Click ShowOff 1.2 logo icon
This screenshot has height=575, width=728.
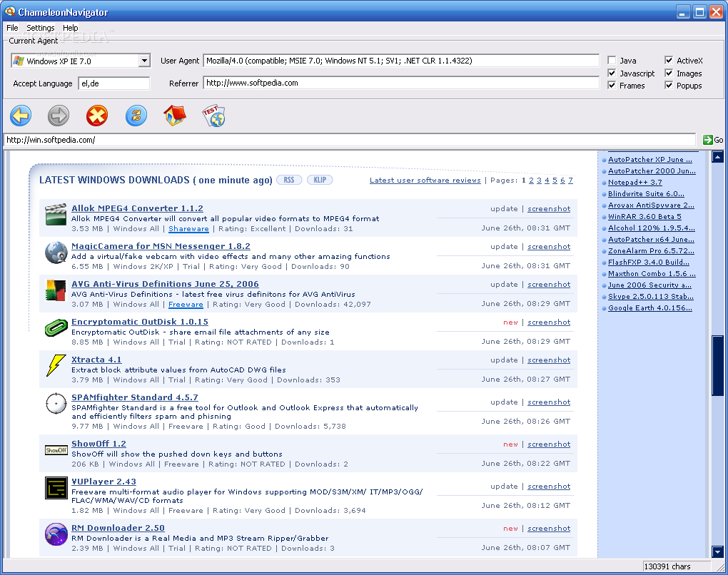tap(56, 449)
